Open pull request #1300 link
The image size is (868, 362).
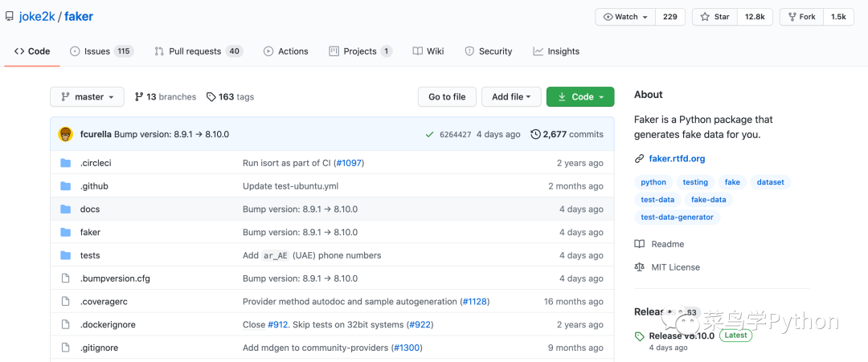[407, 348]
